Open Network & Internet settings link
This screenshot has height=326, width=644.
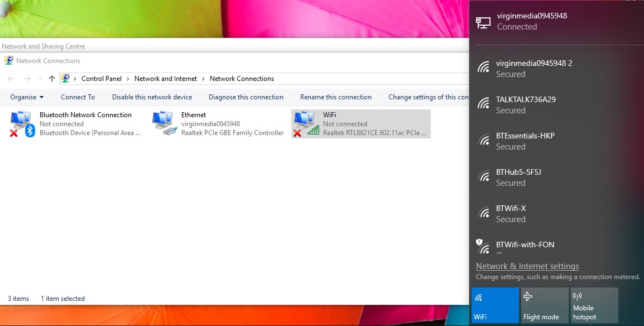(527, 266)
